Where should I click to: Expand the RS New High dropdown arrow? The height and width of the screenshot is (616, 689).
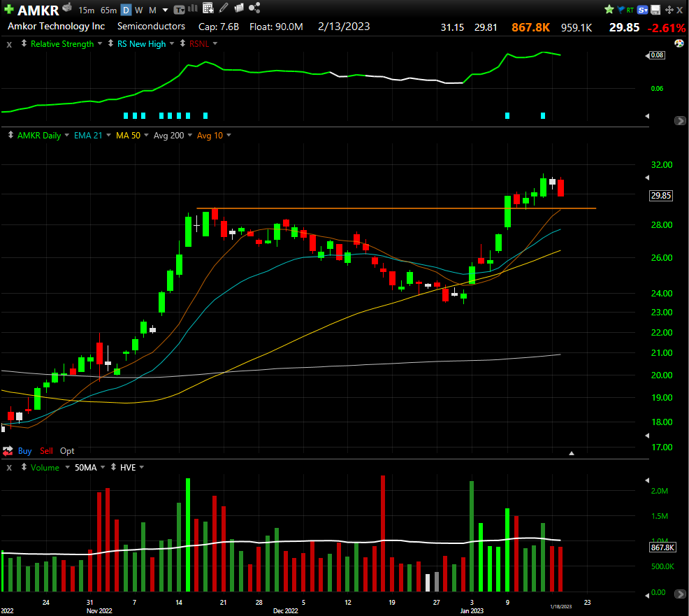pos(172,43)
